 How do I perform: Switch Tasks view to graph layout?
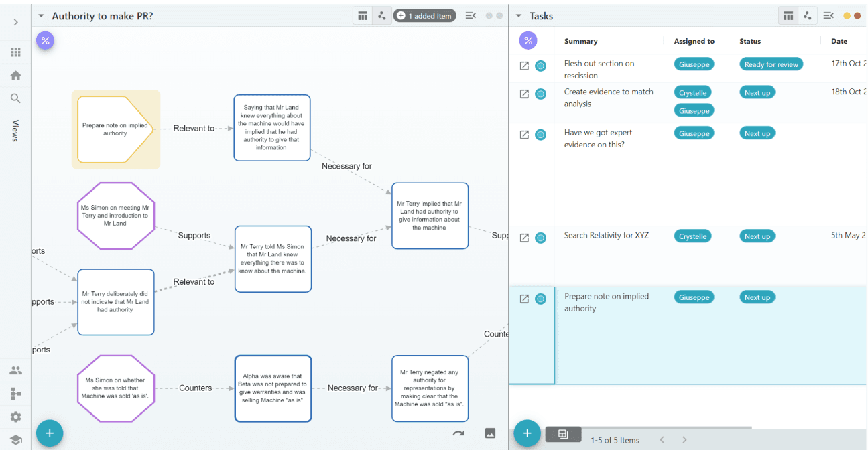(x=807, y=16)
